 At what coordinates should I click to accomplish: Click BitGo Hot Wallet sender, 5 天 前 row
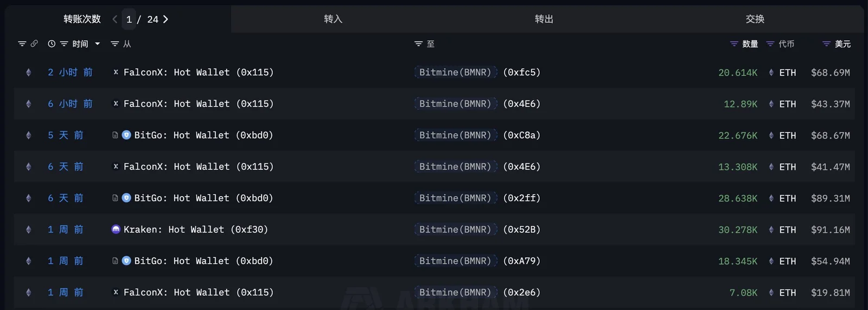203,135
